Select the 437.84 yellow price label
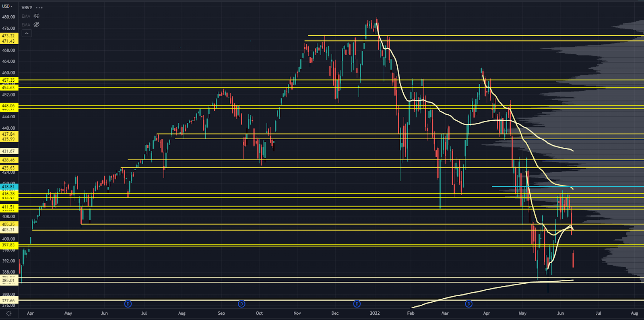This screenshot has height=320, width=644. click(8, 134)
